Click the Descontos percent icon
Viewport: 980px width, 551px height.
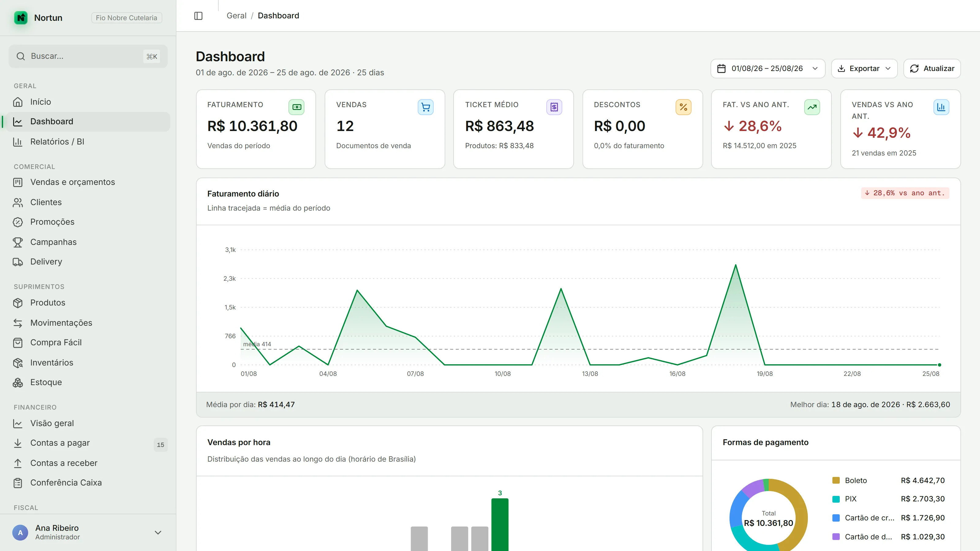click(683, 107)
